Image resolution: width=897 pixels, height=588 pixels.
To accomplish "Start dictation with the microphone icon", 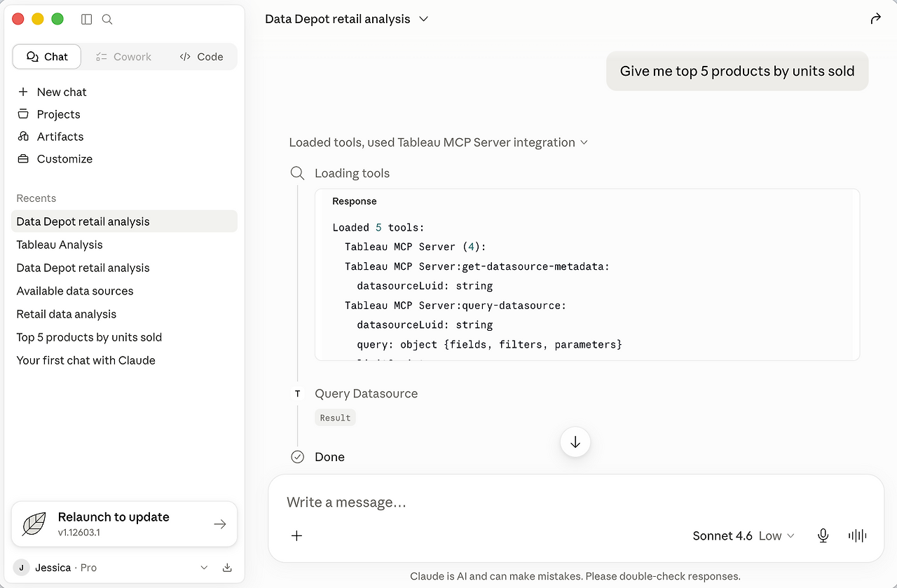I will [823, 535].
